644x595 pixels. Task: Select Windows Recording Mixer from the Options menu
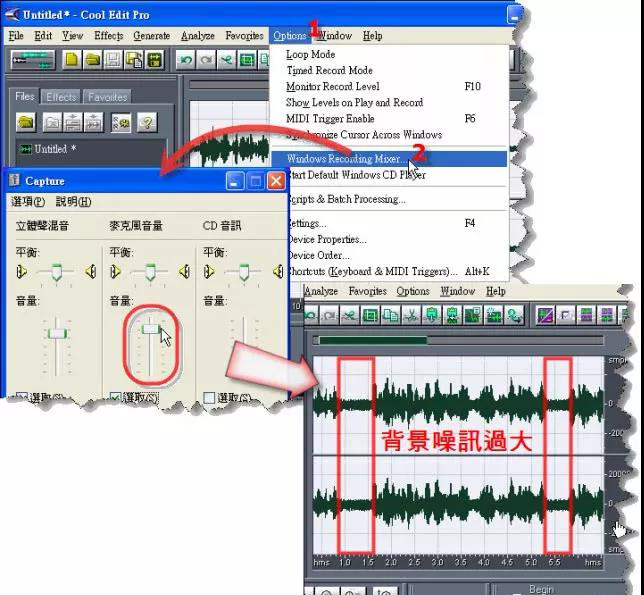tap(389, 159)
